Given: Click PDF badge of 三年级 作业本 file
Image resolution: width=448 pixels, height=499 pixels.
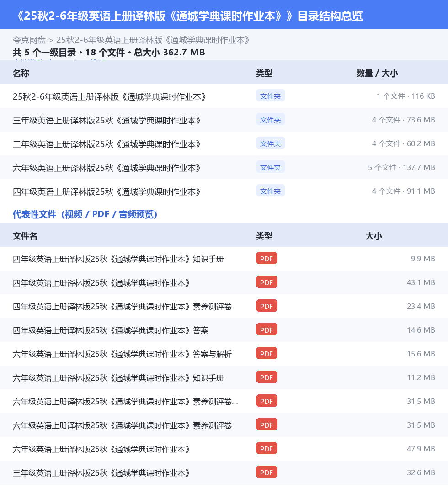Looking at the screenshot, I should (x=267, y=472).
